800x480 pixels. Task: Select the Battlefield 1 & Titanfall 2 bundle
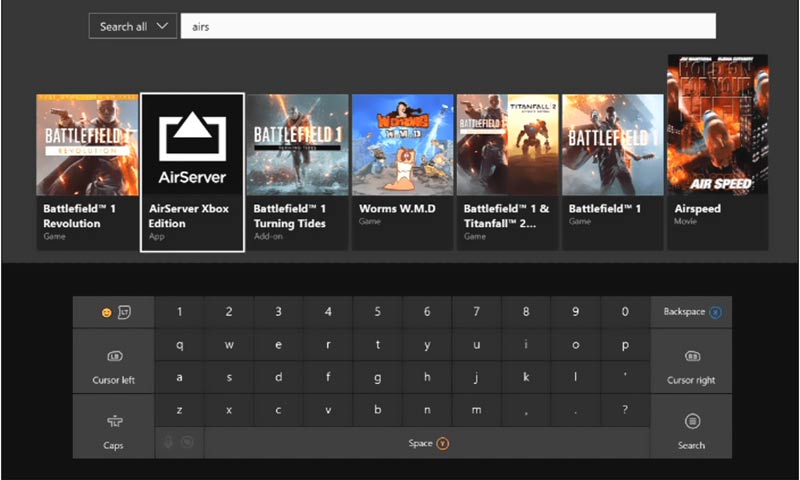click(x=508, y=172)
